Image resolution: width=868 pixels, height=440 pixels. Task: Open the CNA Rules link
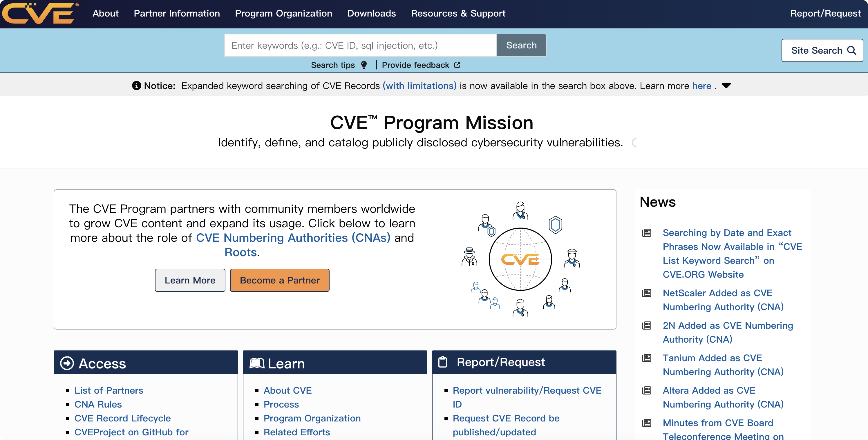[x=98, y=404]
